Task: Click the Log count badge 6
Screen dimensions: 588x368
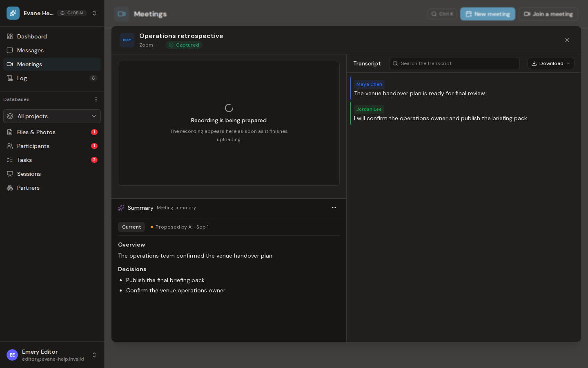Action: [94, 78]
